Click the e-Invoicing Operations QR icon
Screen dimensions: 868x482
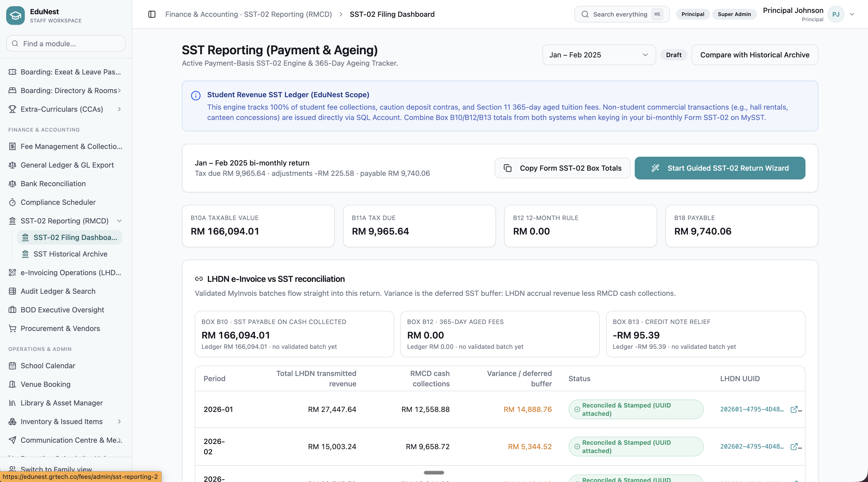(x=12, y=273)
